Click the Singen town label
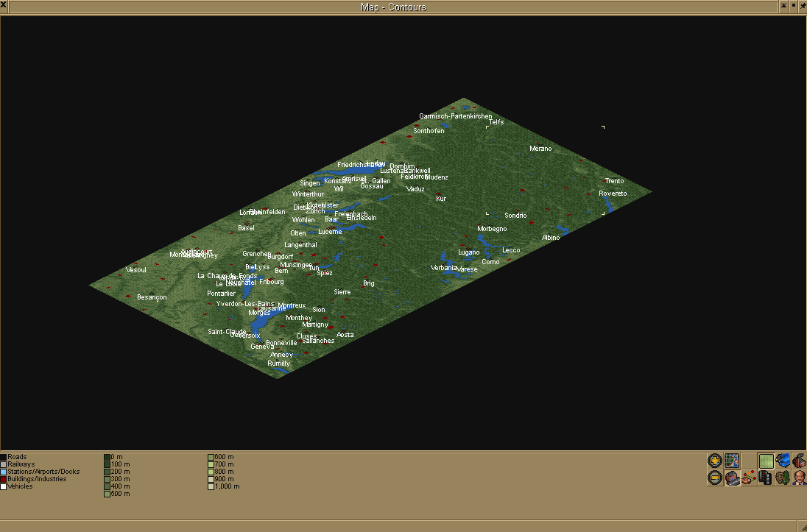Image resolution: width=807 pixels, height=532 pixels. point(310,184)
